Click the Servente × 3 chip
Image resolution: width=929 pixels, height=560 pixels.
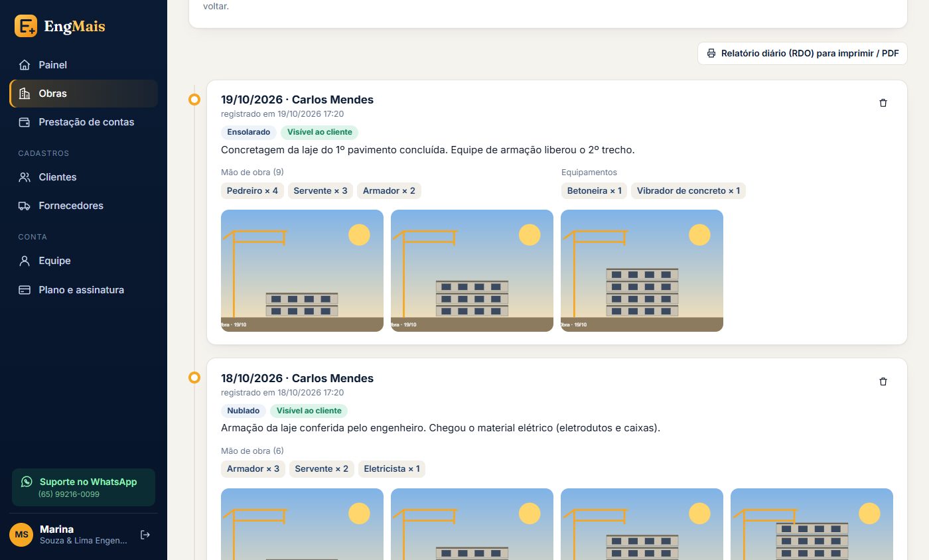click(x=321, y=191)
